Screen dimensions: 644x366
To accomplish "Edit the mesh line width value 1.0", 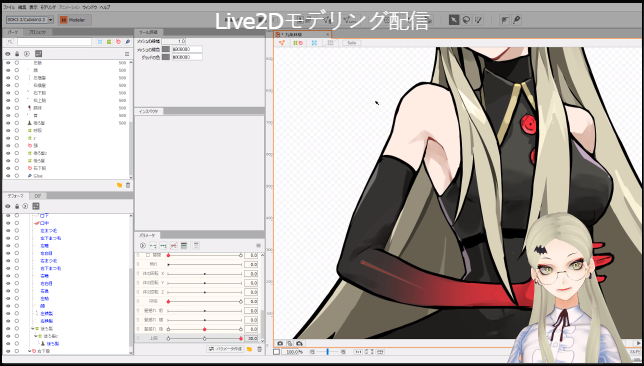I will [174, 41].
